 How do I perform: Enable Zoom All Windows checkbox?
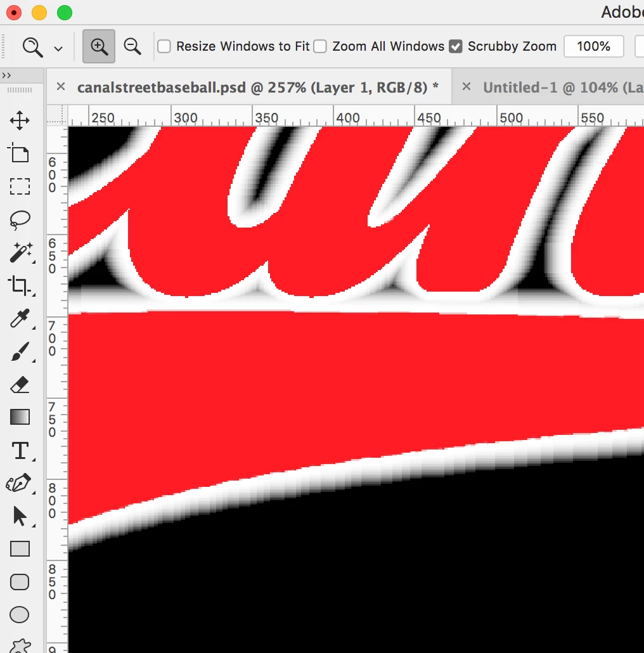click(319, 46)
